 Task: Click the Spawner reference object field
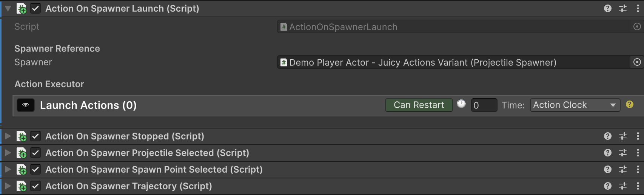tap(453, 62)
